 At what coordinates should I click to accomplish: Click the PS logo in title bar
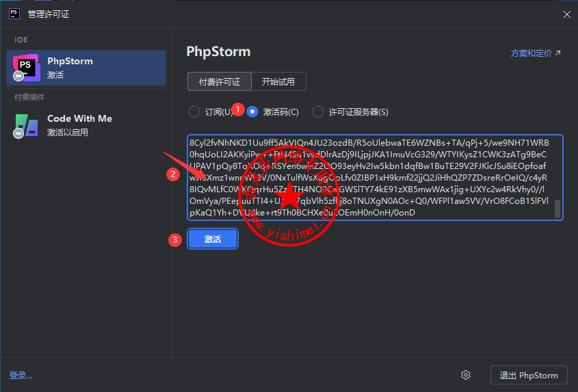[x=14, y=14]
